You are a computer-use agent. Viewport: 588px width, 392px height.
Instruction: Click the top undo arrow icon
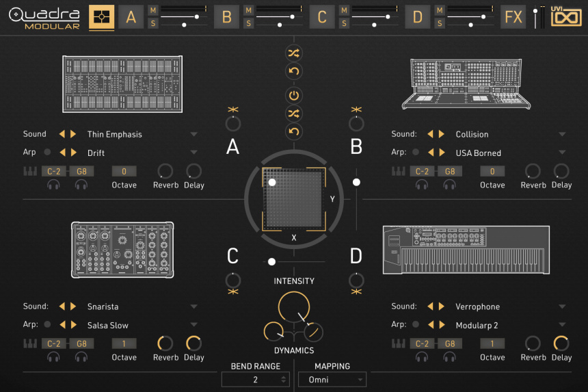pyautogui.click(x=293, y=71)
